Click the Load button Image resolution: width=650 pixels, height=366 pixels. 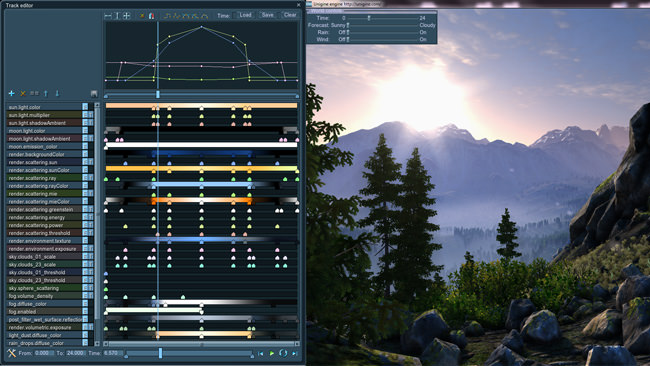click(x=245, y=15)
